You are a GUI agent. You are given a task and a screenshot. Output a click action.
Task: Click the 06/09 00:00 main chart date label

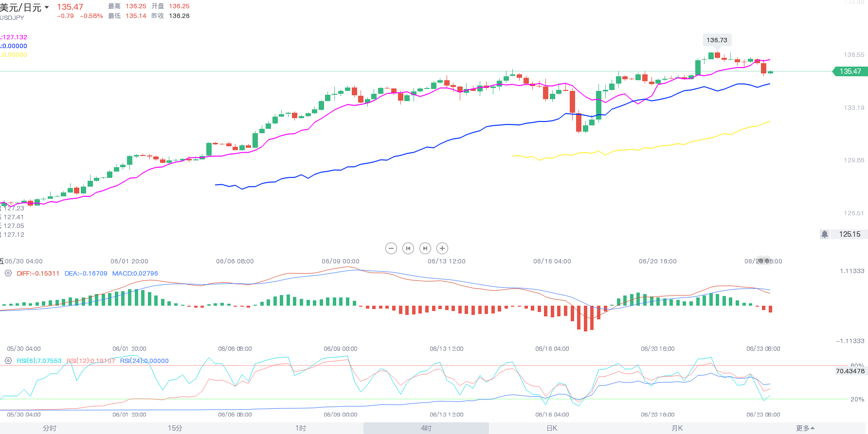click(341, 261)
